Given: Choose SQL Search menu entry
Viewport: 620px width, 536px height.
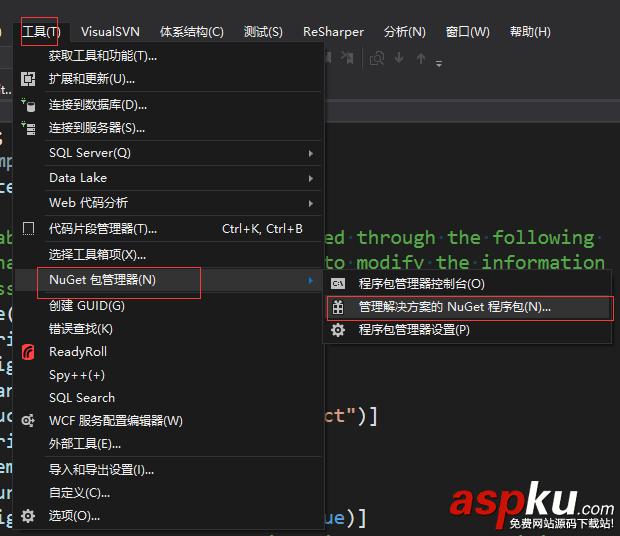Looking at the screenshot, I should [82, 398].
